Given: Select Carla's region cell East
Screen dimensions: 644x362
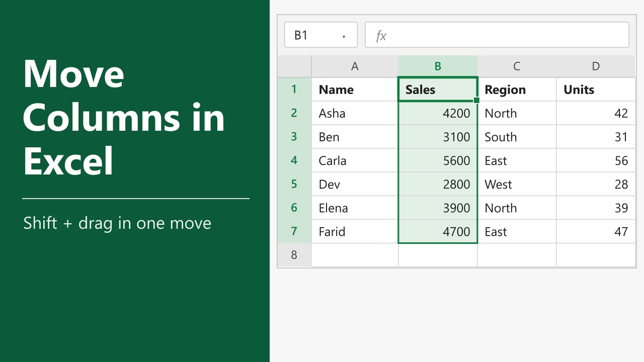Looking at the screenshot, I should tap(517, 160).
